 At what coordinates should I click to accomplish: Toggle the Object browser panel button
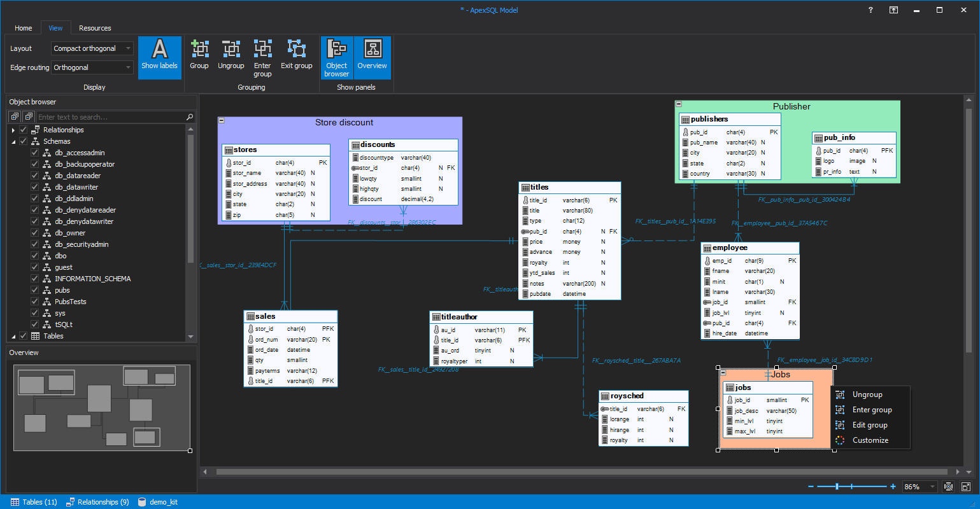click(x=336, y=57)
